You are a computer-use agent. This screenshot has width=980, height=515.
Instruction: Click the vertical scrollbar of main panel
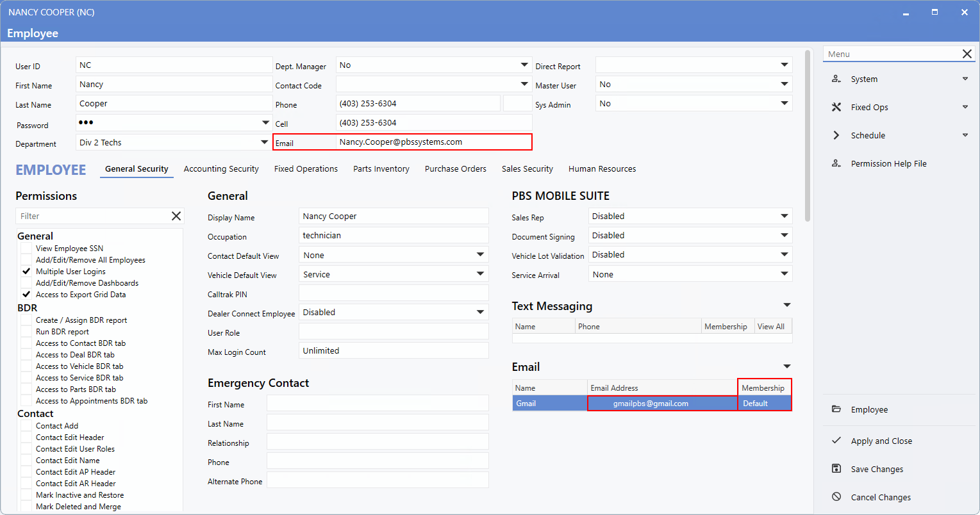[807, 135]
